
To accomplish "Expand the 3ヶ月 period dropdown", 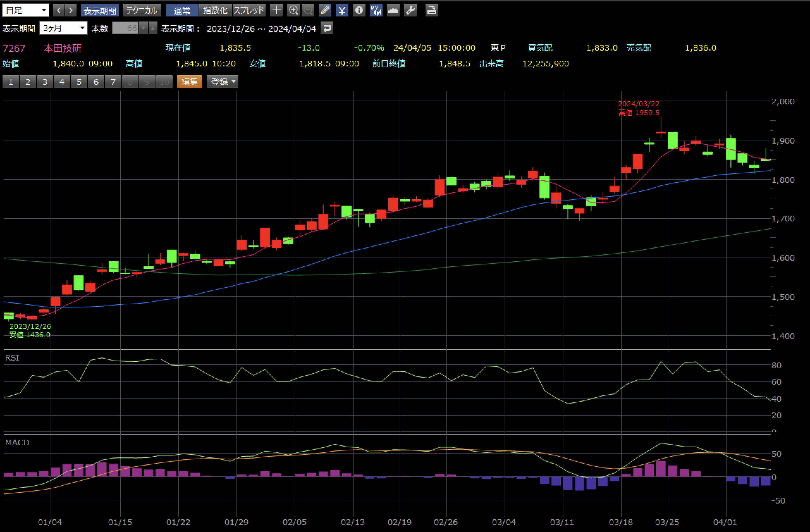I will (x=63, y=28).
